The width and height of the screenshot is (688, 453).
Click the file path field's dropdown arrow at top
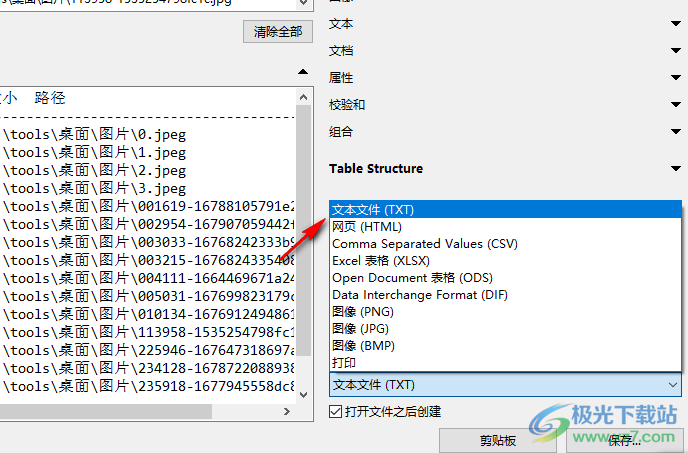304,4
